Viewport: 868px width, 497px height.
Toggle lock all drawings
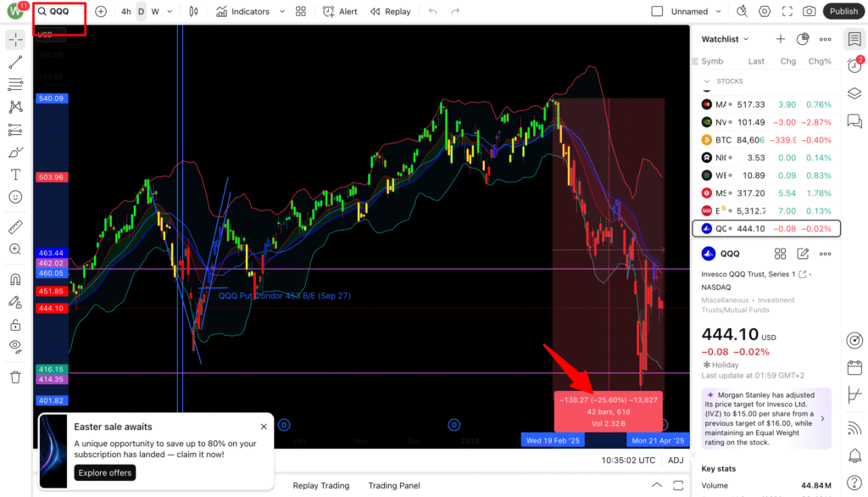15,325
